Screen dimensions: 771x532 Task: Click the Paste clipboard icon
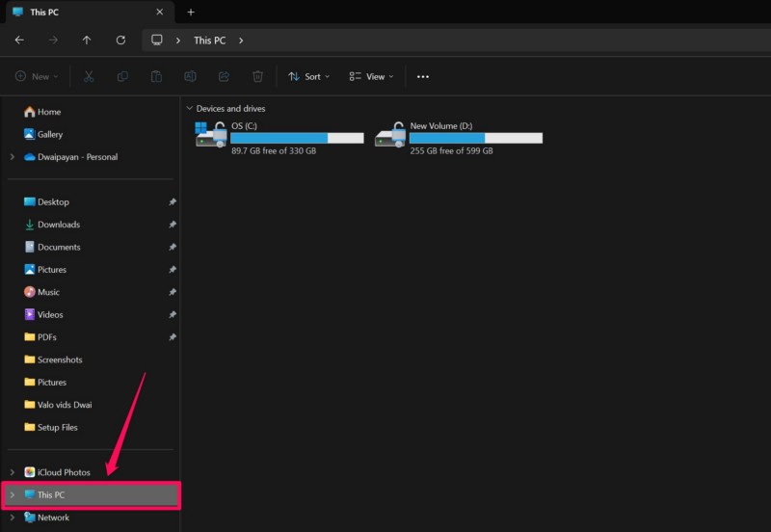[x=156, y=76]
